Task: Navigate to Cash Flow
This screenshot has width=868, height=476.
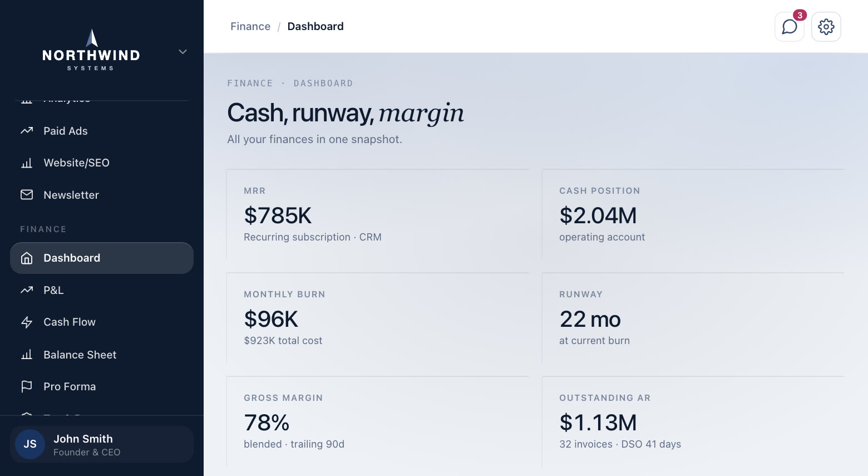Action: (102, 322)
